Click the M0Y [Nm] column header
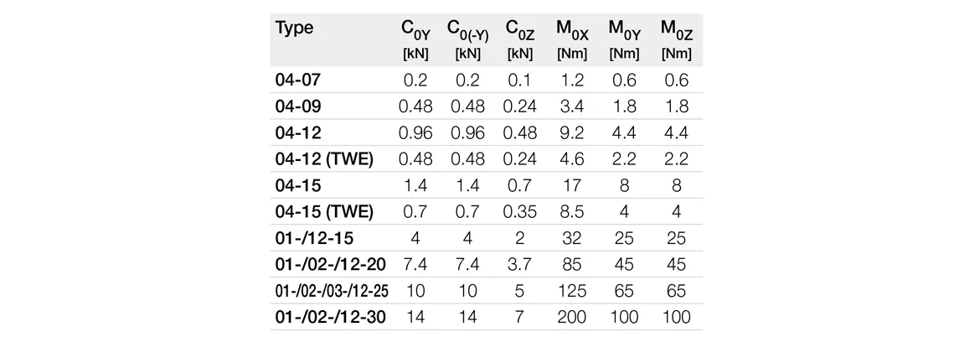 [624, 39]
